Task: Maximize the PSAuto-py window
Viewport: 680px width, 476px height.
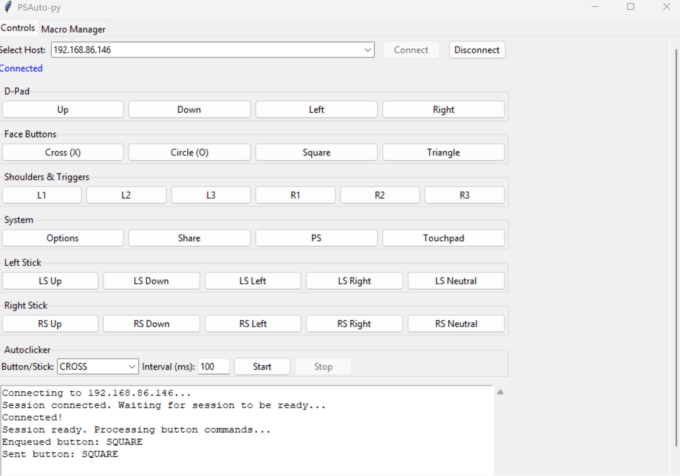Action: [631, 7]
